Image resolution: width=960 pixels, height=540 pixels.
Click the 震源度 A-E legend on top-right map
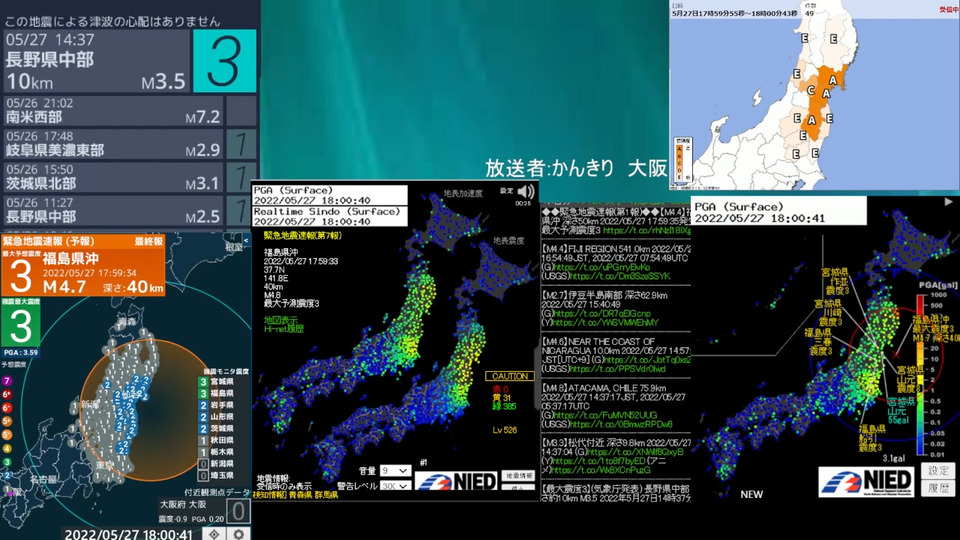click(x=682, y=159)
